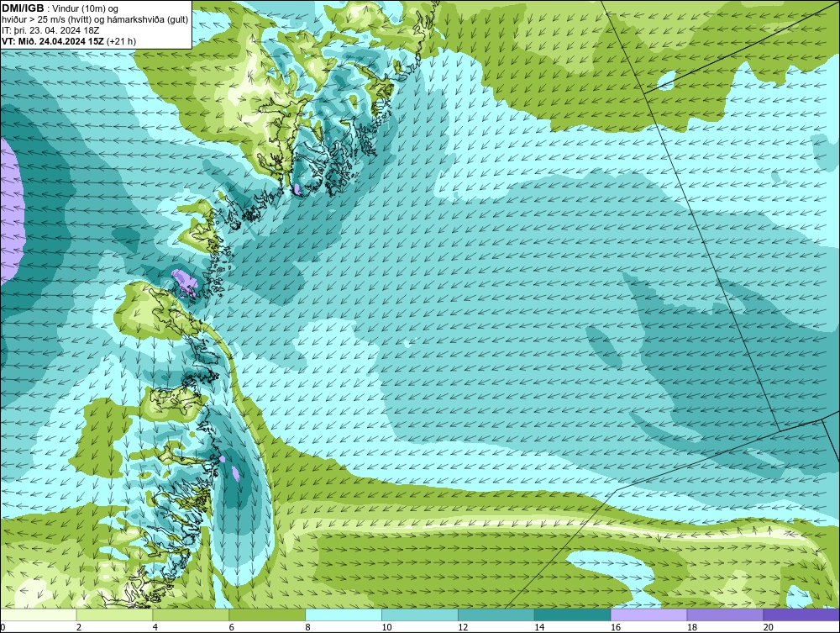Click the 18-20 m/s purple swatch
Viewport: 840px width, 633px height.
tap(726, 615)
